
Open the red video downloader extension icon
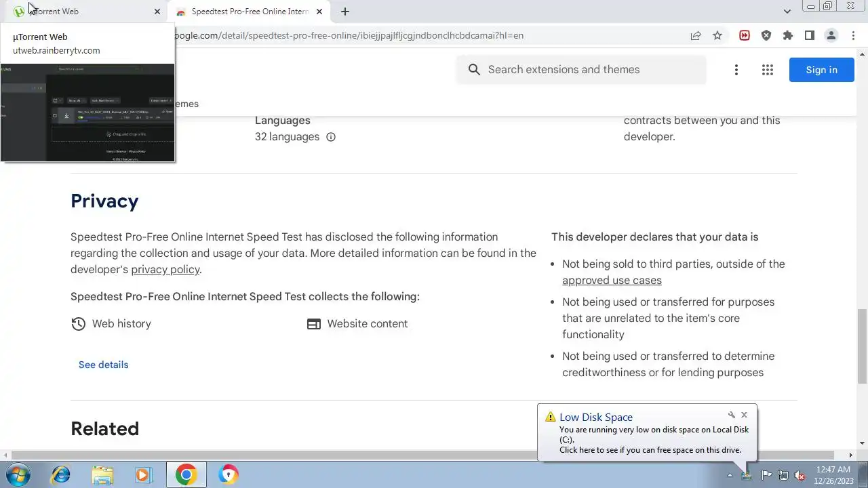point(745,36)
